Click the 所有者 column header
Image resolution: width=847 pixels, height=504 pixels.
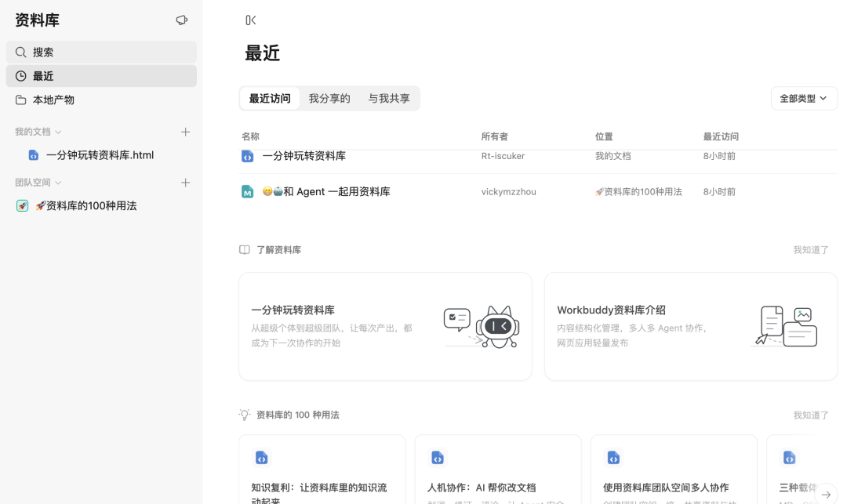click(x=494, y=136)
